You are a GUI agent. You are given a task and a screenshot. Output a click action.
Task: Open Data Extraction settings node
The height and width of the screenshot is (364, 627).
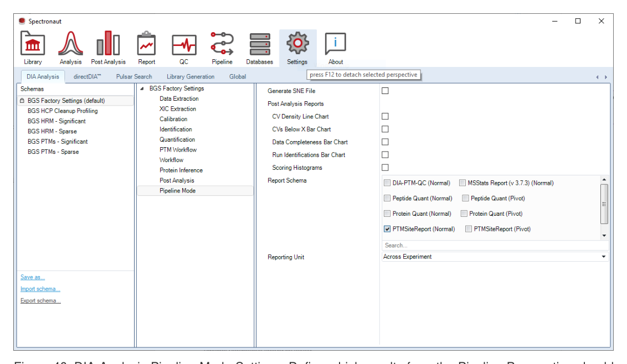tap(179, 98)
